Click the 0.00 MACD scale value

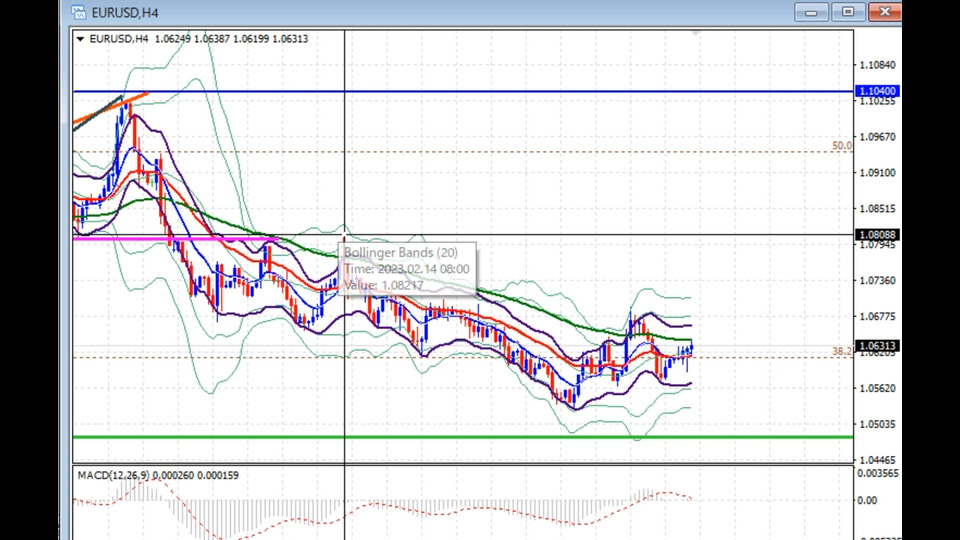point(867,500)
